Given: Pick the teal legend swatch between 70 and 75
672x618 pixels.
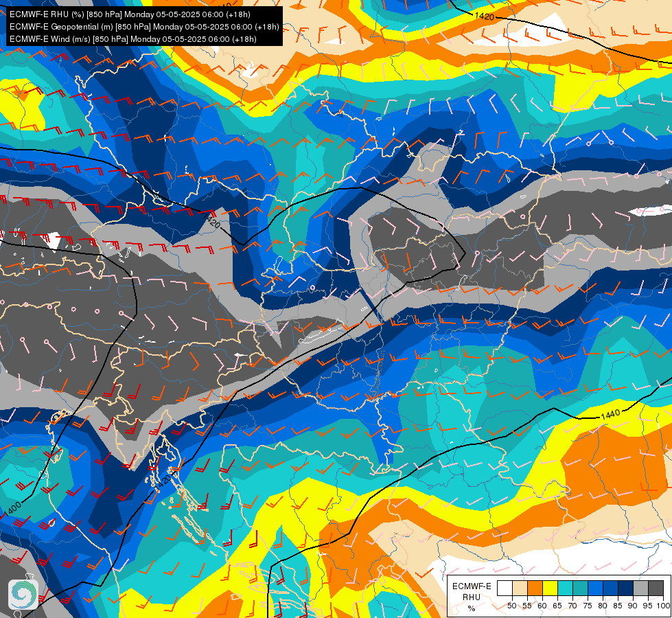Looking at the screenshot, I should (580, 588).
